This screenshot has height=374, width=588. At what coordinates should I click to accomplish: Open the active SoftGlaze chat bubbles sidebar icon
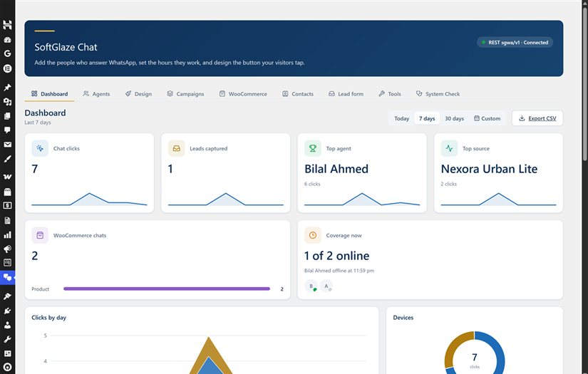click(7, 278)
